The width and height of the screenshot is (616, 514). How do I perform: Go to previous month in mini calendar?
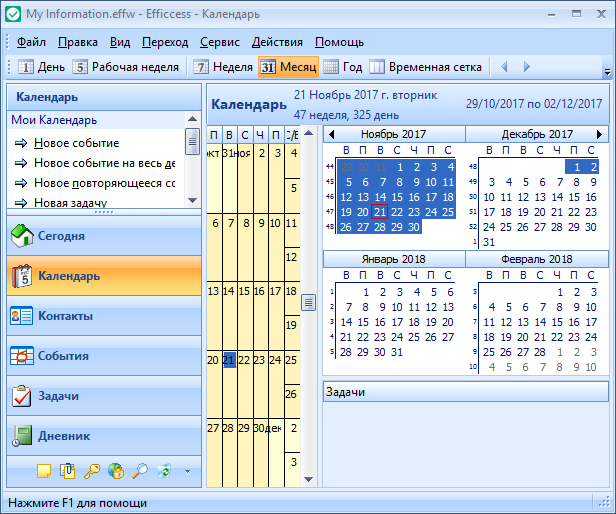click(x=331, y=134)
